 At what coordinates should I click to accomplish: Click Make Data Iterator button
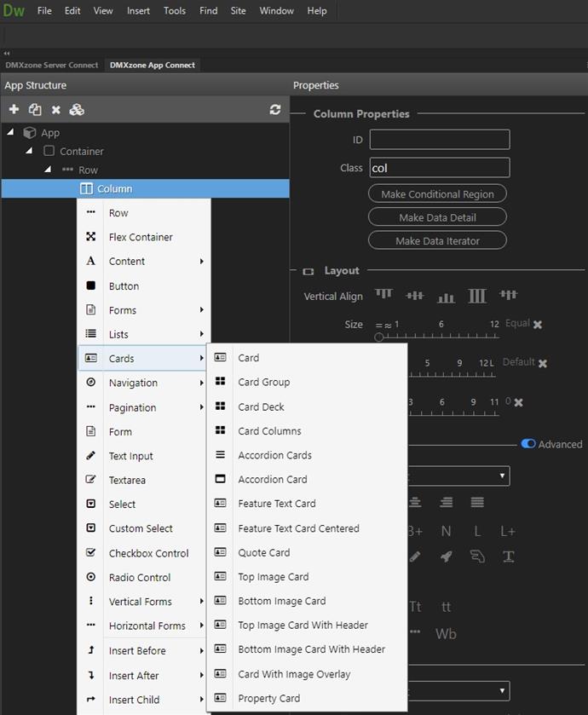[x=437, y=240]
